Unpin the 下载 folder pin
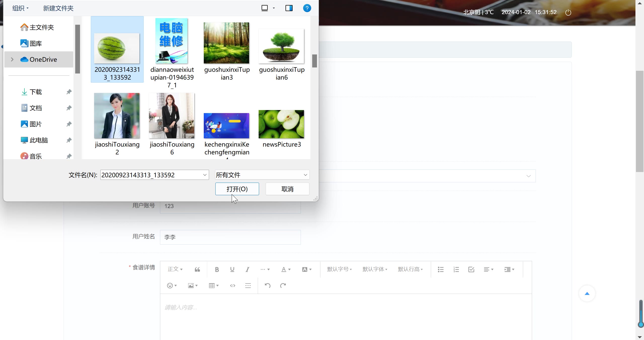This screenshot has height=340, width=644. coord(69,92)
